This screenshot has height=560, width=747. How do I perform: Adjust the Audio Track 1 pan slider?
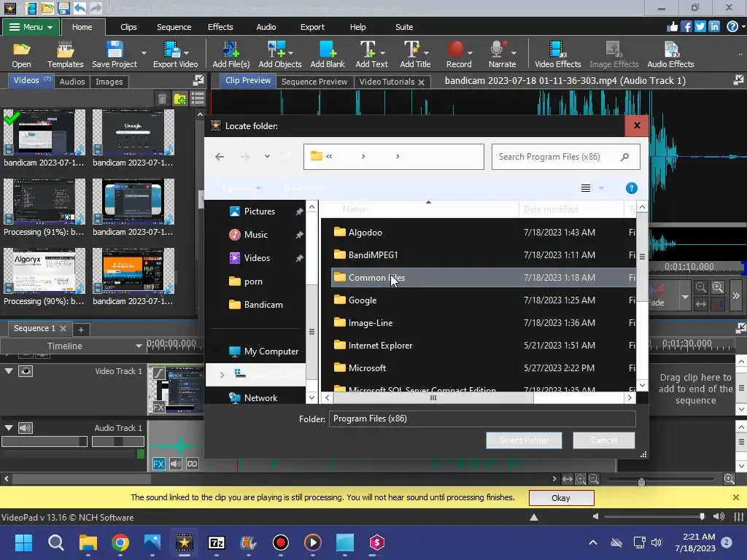pyautogui.click(x=117, y=442)
